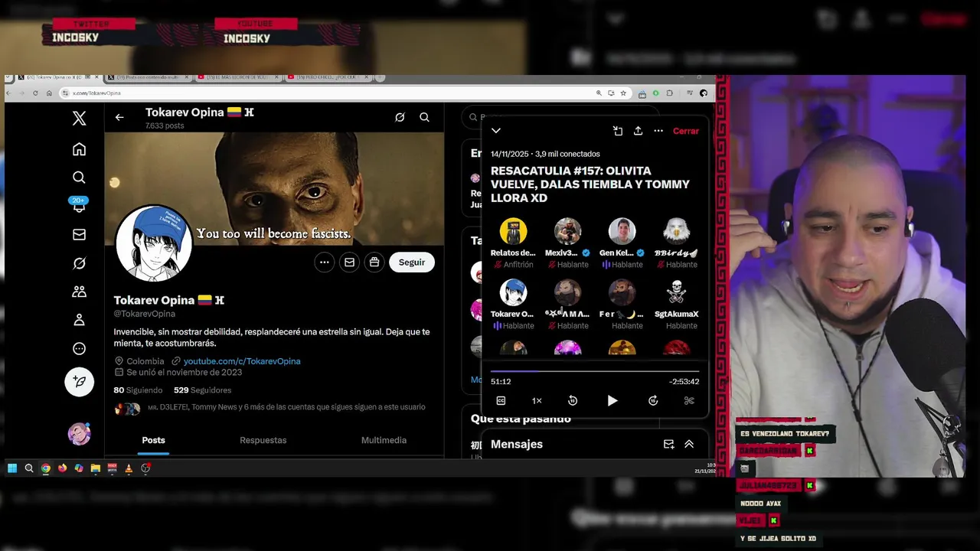Image resolution: width=980 pixels, height=551 pixels.
Task: Click Grok icon in profile header bar
Action: pyautogui.click(x=400, y=117)
